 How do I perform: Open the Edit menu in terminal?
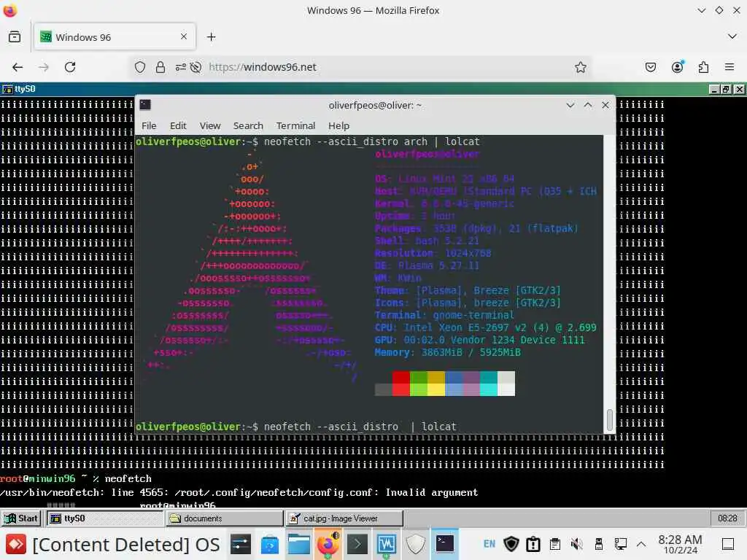(178, 125)
